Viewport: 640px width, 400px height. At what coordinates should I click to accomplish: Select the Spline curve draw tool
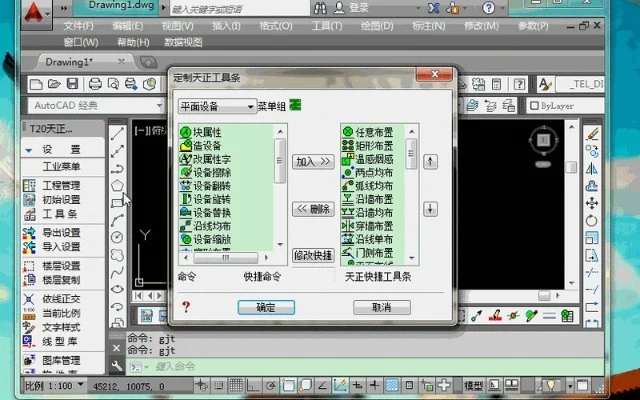118,272
